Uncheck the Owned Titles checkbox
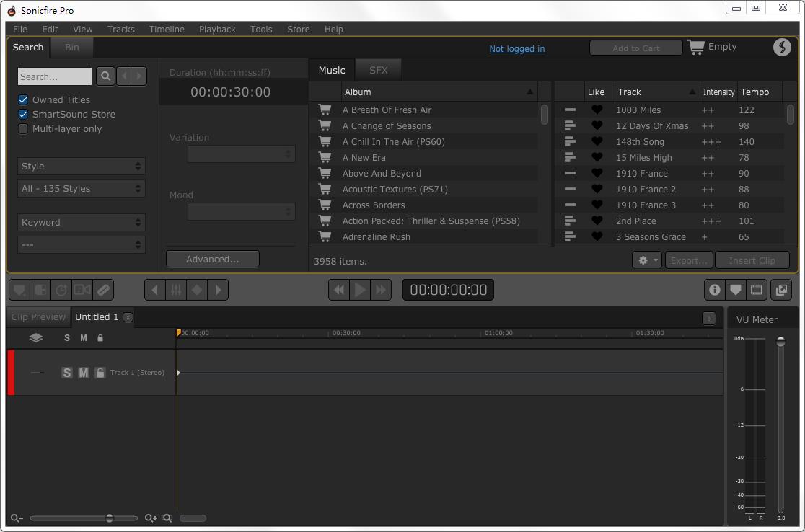The image size is (805, 532). point(23,100)
